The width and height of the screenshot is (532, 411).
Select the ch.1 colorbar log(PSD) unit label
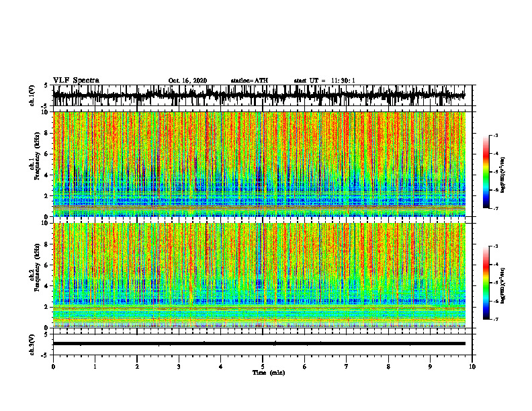coord(503,175)
